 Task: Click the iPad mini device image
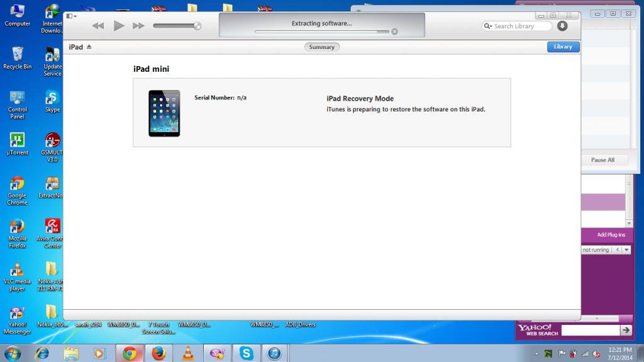tap(164, 113)
